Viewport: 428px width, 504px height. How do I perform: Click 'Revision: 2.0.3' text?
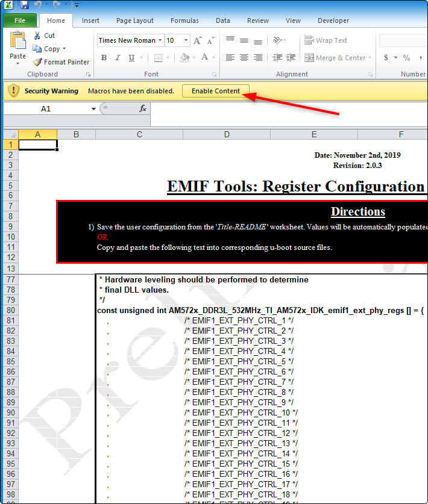[357, 166]
